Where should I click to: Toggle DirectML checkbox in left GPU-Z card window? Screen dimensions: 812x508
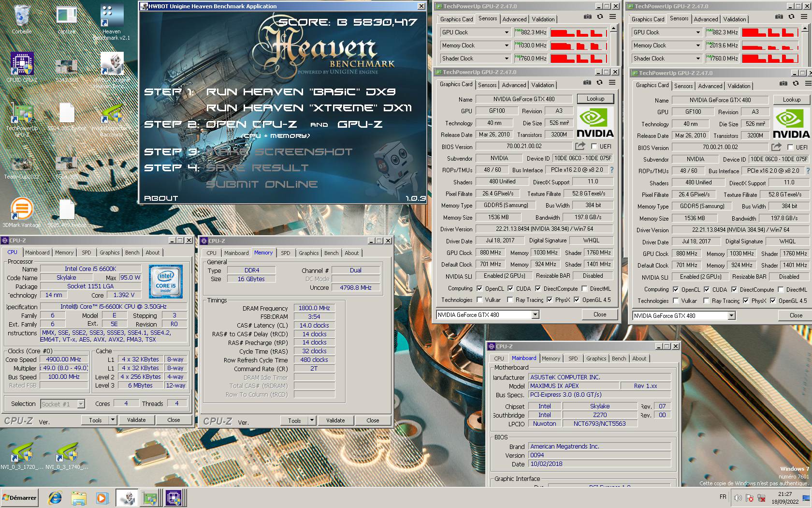(x=584, y=288)
